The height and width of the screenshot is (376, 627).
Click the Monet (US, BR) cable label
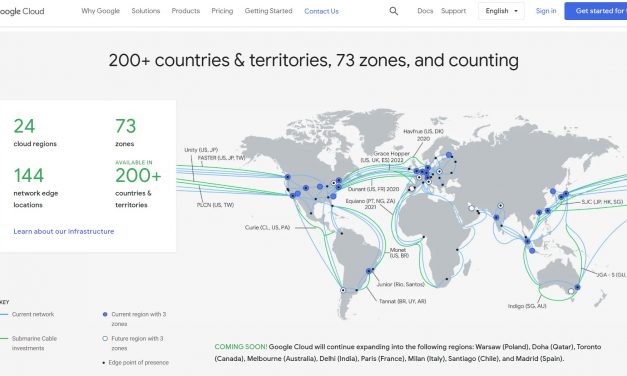coord(399,252)
